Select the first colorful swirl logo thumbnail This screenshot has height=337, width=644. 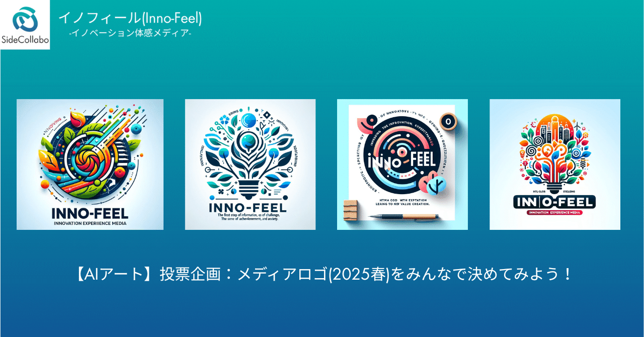(x=90, y=164)
